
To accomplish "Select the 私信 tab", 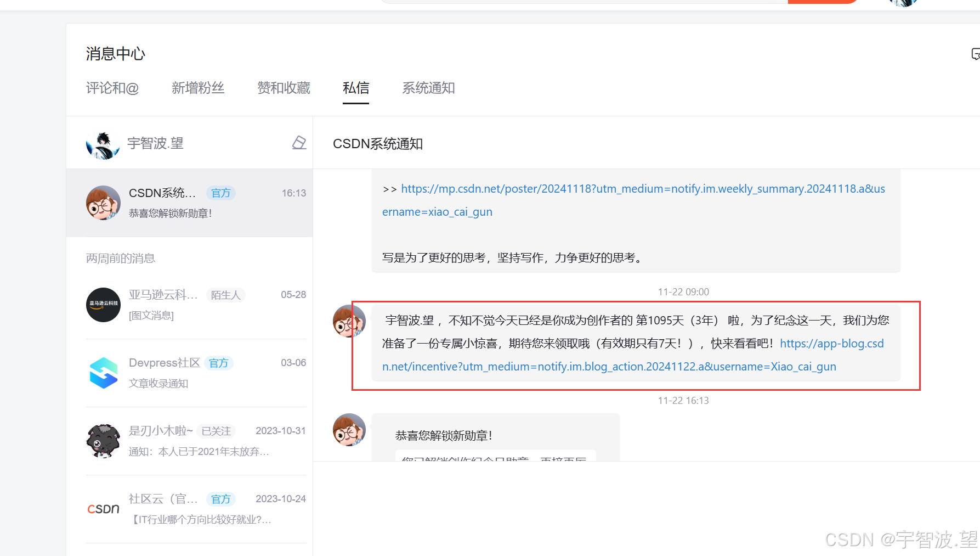I will [356, 88].
